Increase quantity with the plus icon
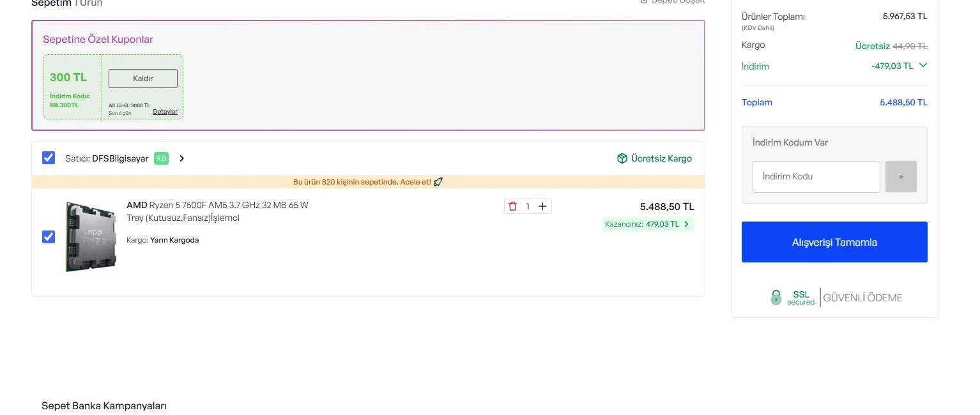Screen dimensions: 980x415 542,206
